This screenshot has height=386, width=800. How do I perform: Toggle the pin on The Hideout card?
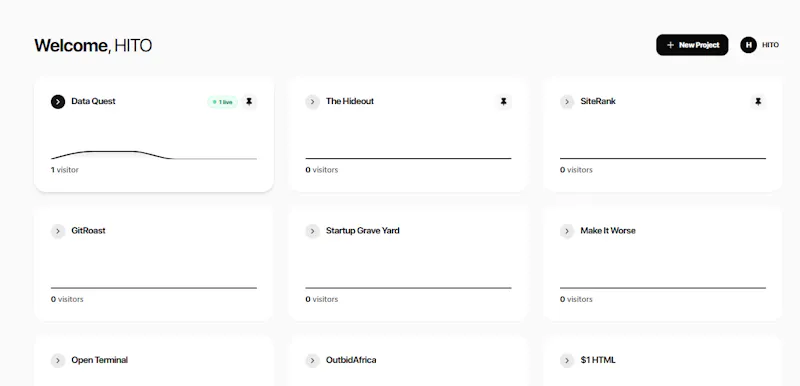(x=504, y=102)
